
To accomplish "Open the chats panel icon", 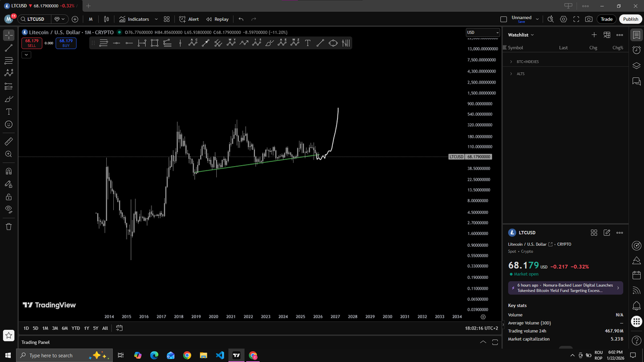I will point(636,82).
